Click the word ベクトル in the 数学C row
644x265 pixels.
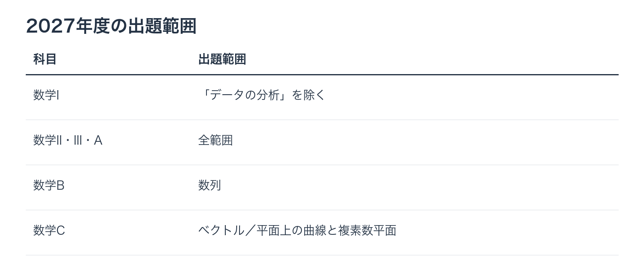click(x=221, y=230)
